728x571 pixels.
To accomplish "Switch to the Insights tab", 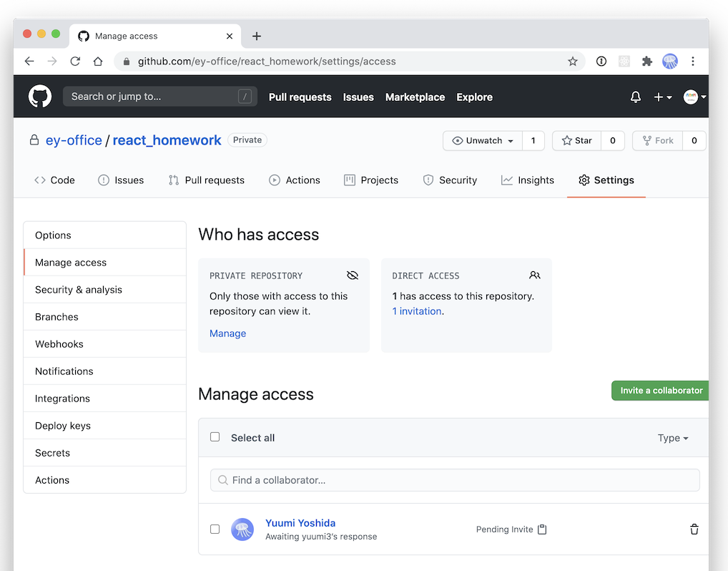I will pyautogui.click(x=528, y=180).
